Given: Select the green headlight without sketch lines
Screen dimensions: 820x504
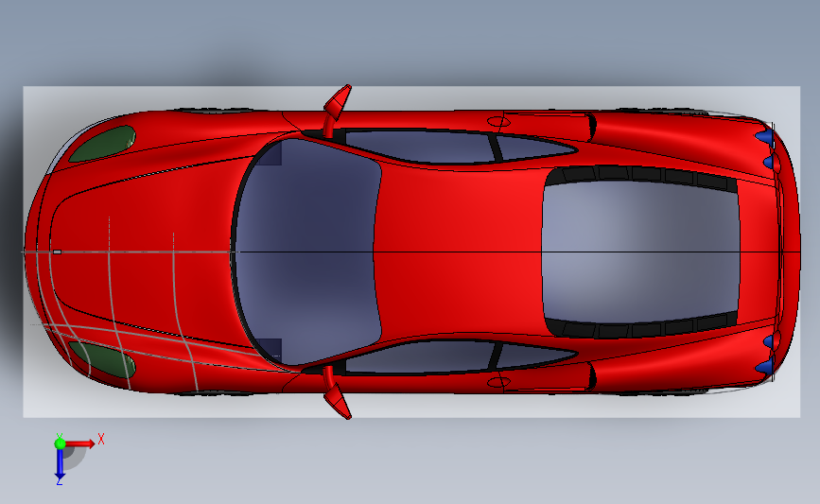Looking at the screenshot, I should pos(103,143).
